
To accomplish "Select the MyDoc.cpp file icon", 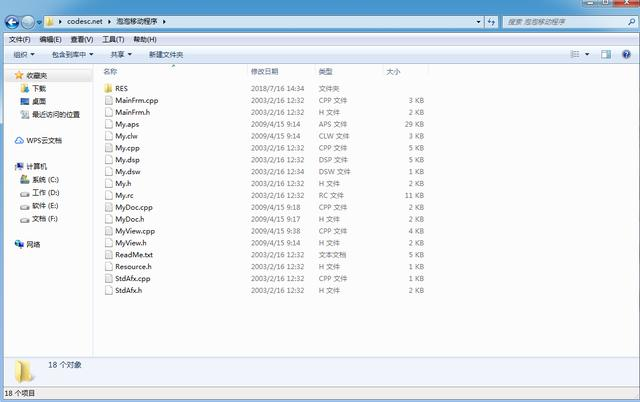I will 108,207.
